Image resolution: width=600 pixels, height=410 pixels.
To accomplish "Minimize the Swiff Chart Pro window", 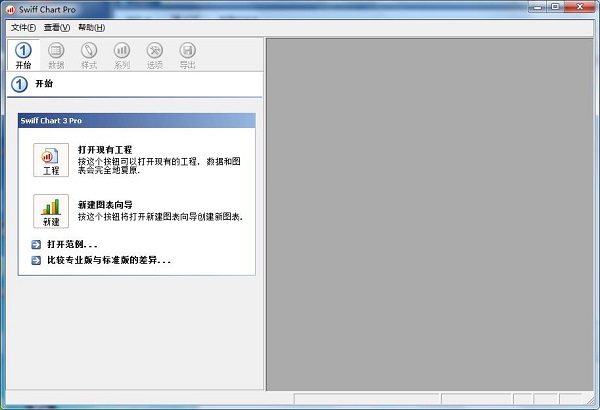I will [538, 7].
